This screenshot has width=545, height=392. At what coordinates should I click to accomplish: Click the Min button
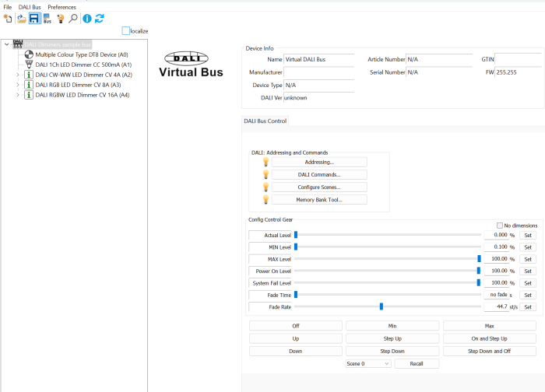click(392, 326)
